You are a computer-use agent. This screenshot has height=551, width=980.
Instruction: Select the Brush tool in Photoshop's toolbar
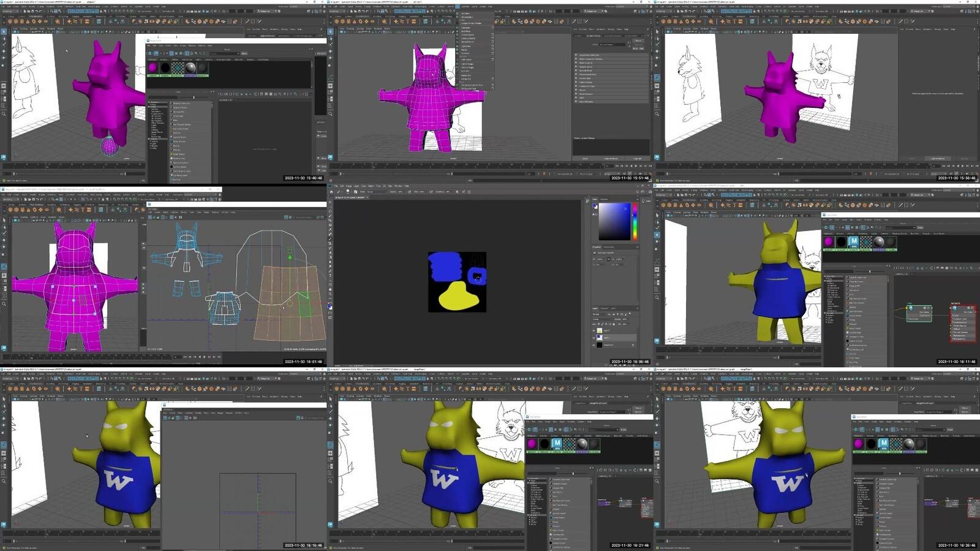point(331,238)
